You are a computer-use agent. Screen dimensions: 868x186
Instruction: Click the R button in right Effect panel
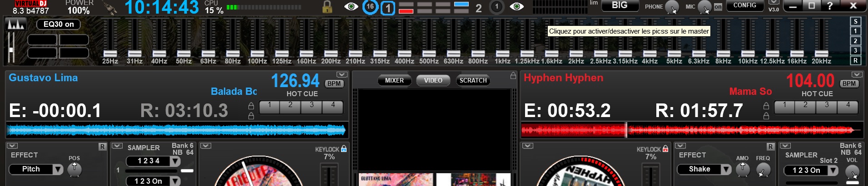coord(770,147)
